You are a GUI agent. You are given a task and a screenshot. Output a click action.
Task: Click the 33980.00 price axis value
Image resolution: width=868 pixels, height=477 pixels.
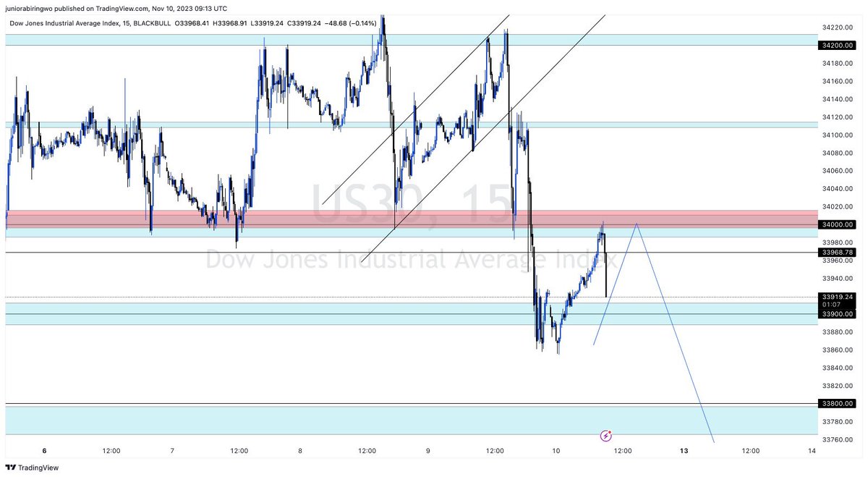coord(838,242)
